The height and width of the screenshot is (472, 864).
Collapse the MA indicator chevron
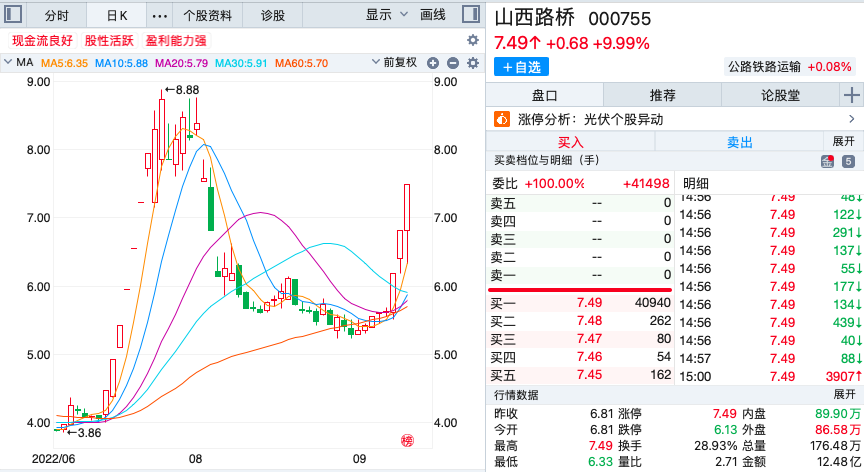9,63
